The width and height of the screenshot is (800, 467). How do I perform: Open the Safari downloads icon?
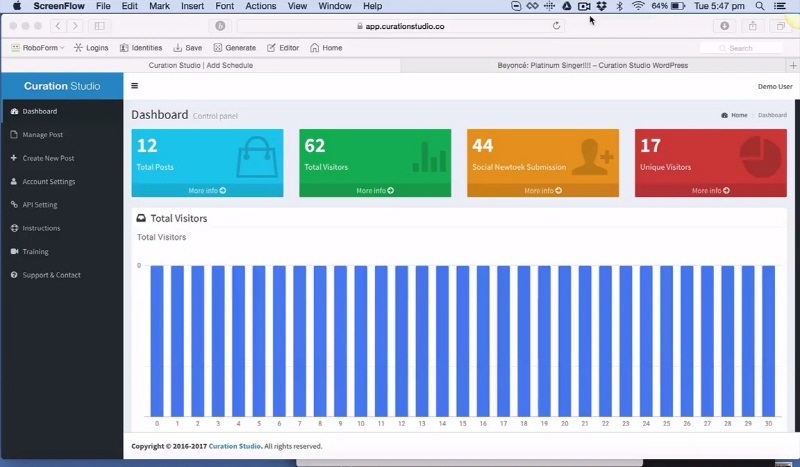[x=724, y=26]
